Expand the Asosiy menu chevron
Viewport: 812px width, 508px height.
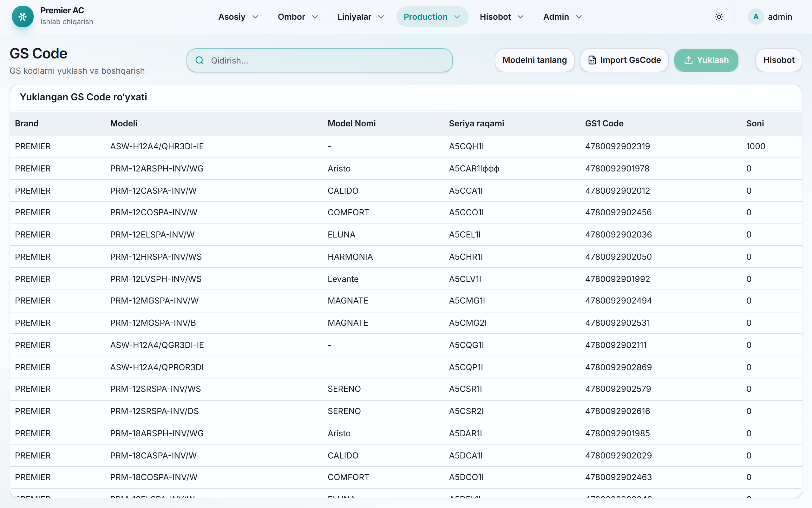[255, 17]
